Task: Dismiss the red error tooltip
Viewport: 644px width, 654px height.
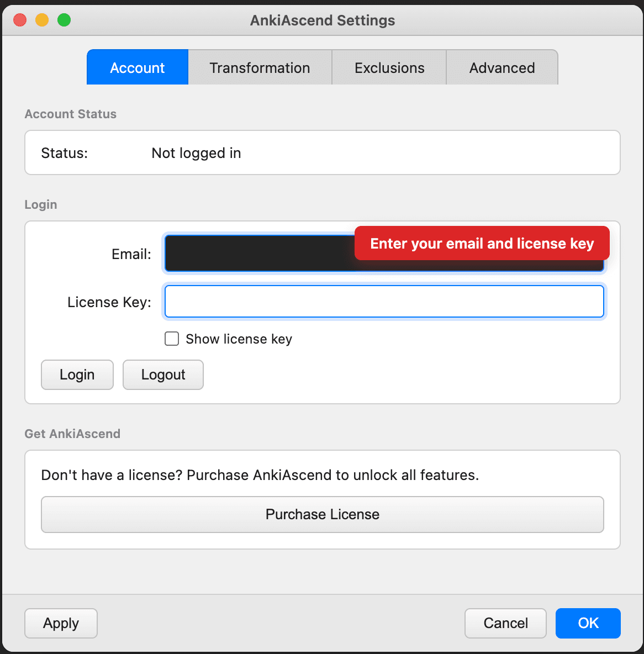Action: tap(481, 243)
